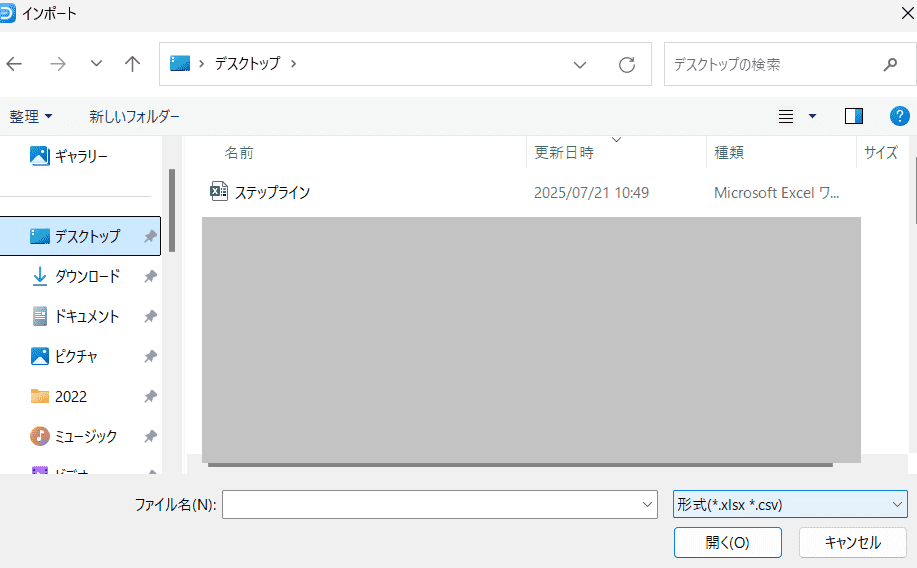This screenshot has width=917, height=568.
Task: Click the Forward navigation arrow
Action: 58,64
